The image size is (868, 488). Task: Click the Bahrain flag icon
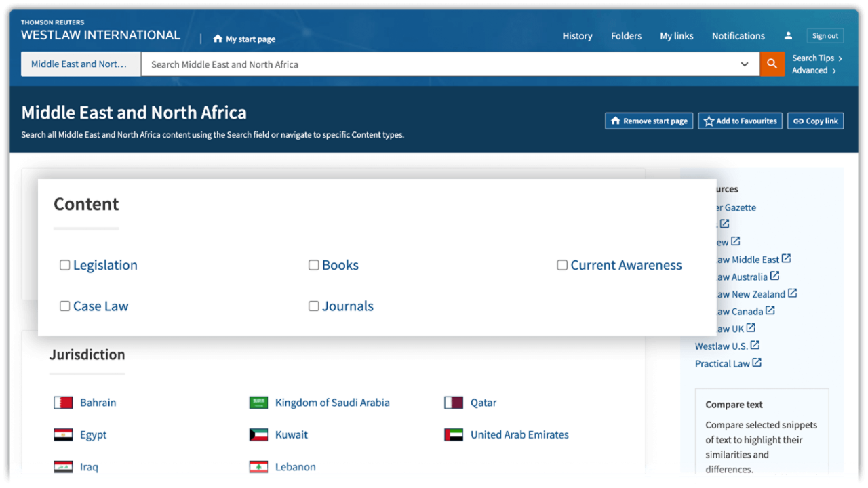[63, 403]
